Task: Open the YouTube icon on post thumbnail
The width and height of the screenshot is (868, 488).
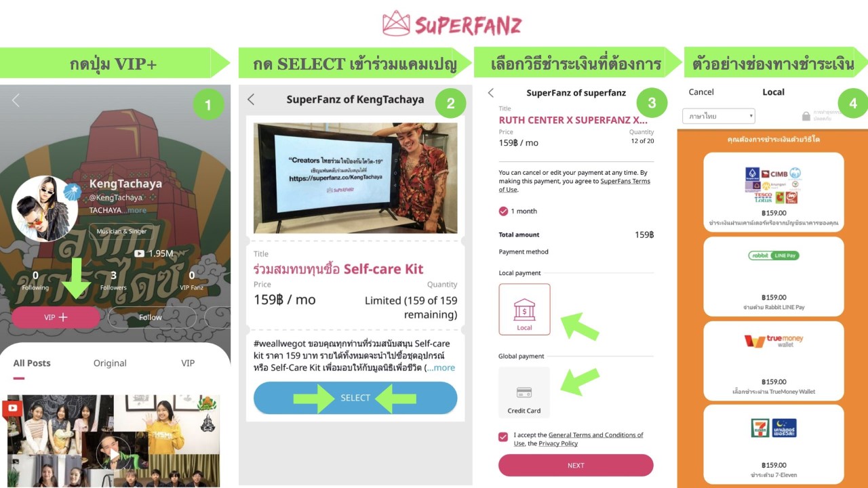Action: [12, 407]
